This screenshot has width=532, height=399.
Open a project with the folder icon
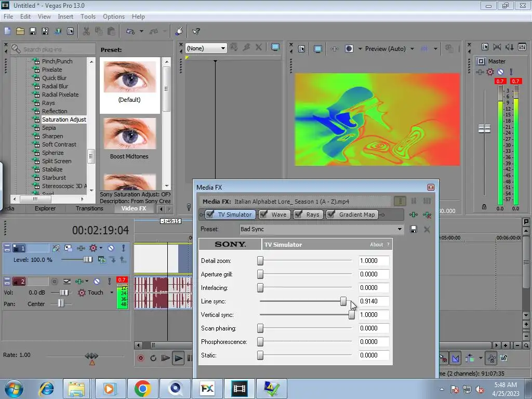(20, 31)
